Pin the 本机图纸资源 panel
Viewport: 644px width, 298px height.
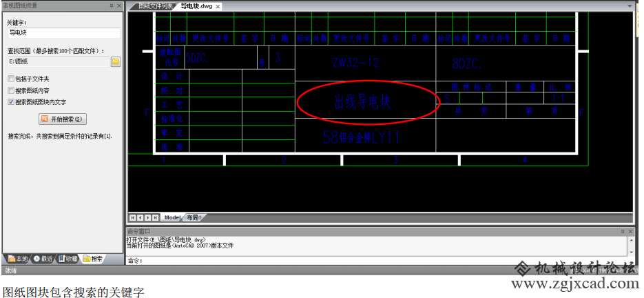click(112, 6)
